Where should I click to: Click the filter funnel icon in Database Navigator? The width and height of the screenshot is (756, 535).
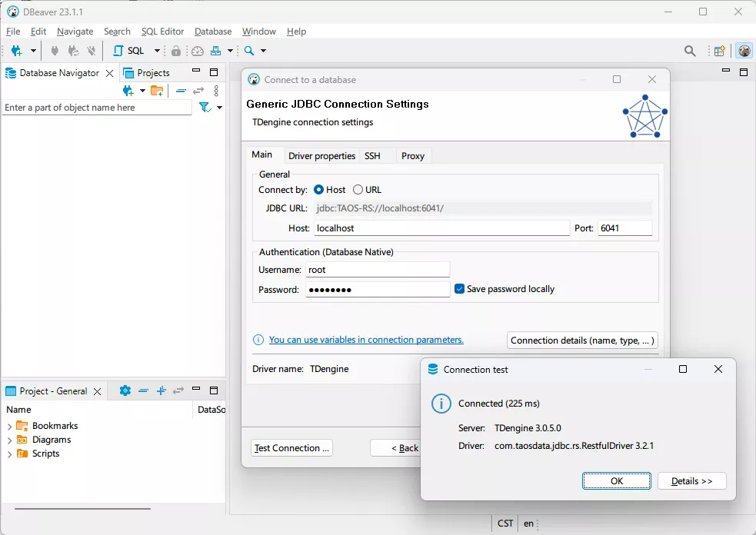205,108
